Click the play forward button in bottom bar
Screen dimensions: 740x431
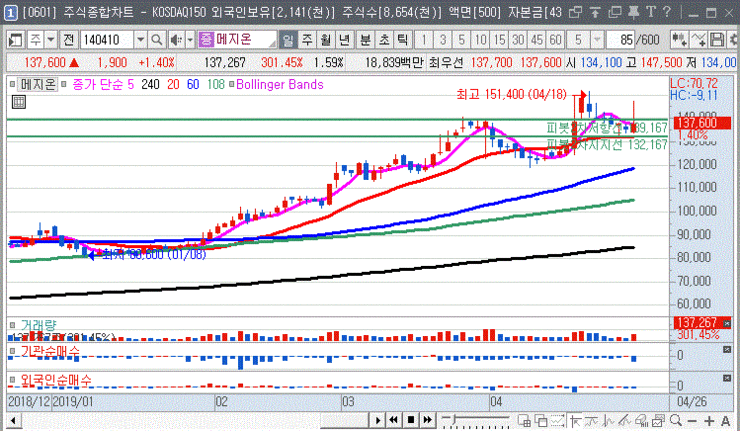pos(378,420)
